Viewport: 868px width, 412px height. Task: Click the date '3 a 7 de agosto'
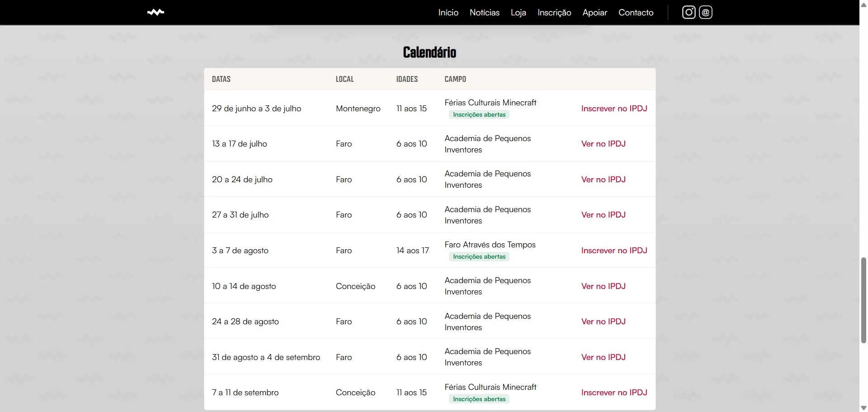240,251
